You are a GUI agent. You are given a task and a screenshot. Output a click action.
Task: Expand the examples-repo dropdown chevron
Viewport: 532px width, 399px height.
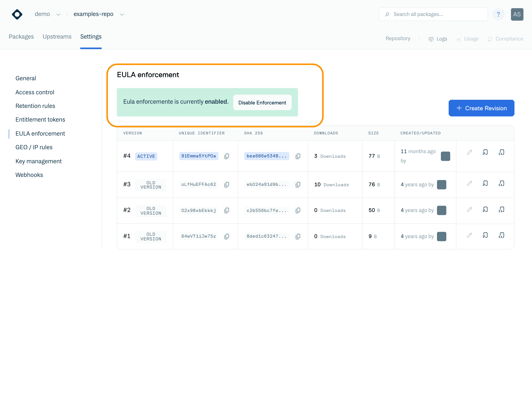[x=122, y=14]
